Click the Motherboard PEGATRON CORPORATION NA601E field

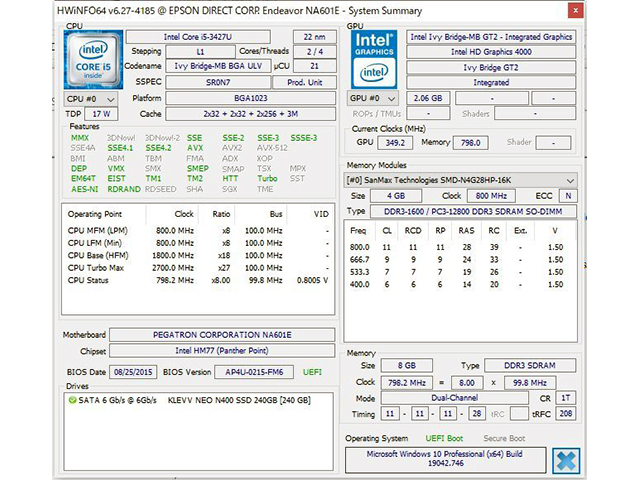[x=222, y=335]
